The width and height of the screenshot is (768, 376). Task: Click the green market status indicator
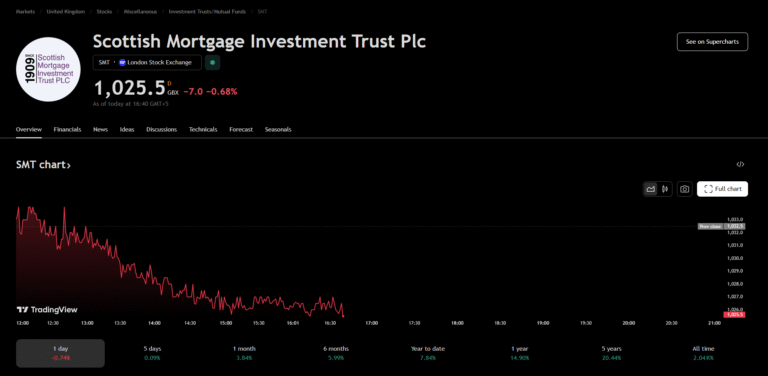[x=212, y=63]
